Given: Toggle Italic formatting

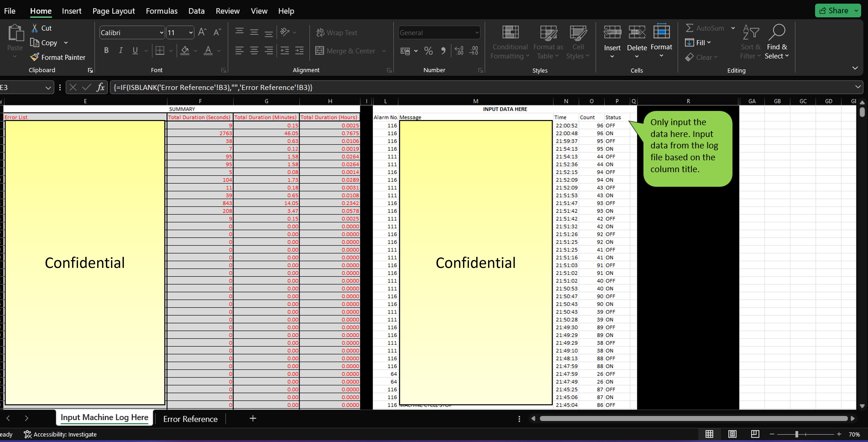Looking at the screenshot, I should coord(120,51).
